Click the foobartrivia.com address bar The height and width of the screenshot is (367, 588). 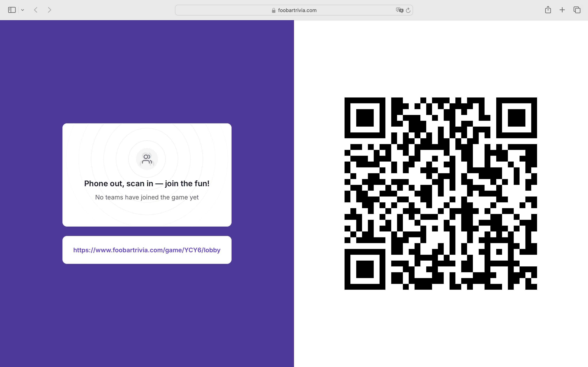coord(297,10)
